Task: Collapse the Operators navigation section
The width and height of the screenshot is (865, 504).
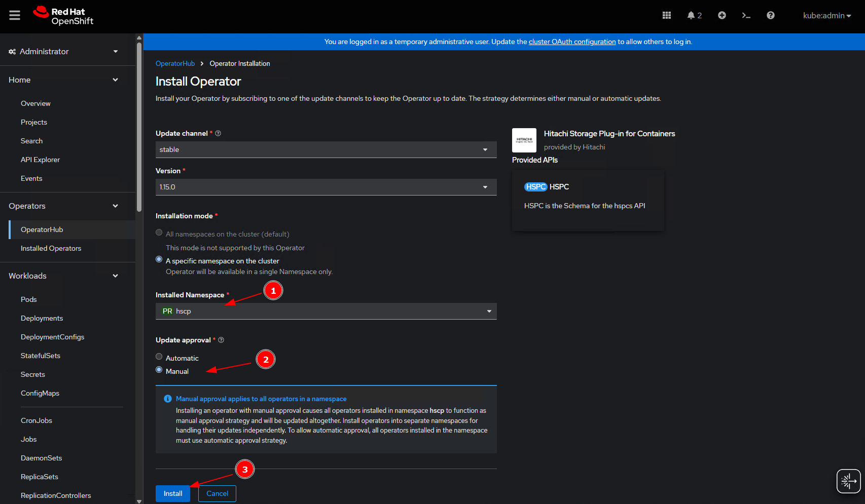Action: pos(68,206)
